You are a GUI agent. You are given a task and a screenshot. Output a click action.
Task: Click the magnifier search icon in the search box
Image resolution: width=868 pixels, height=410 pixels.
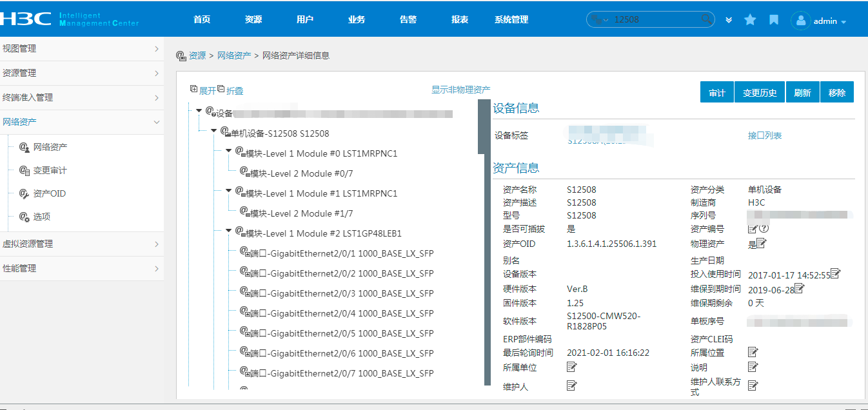click(706, 19)
